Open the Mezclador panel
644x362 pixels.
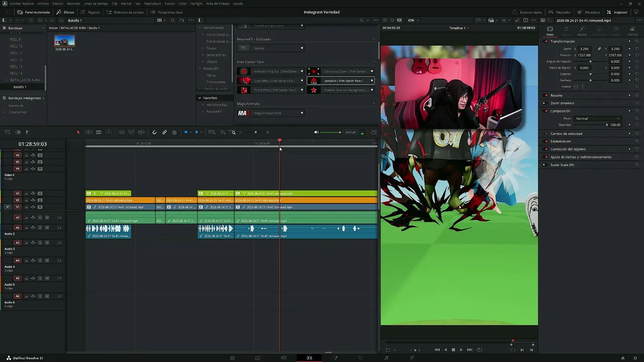click(x=560, y=12)
